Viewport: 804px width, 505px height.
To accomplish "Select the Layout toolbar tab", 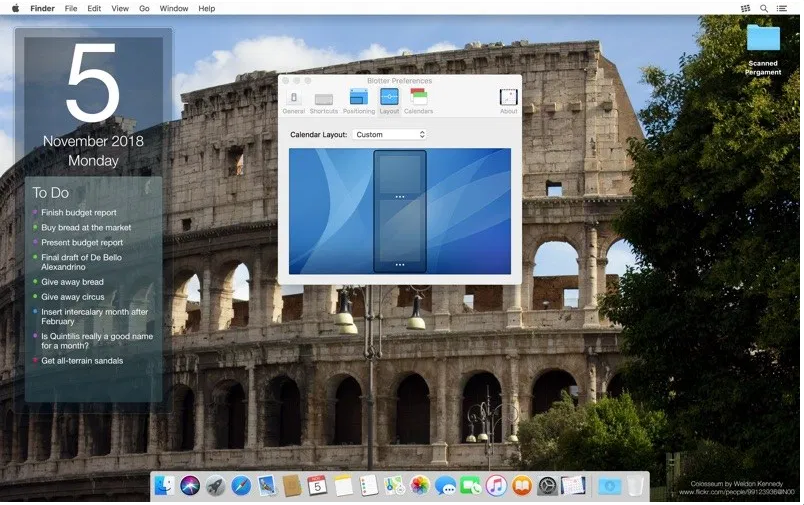I will click(x=389, y=100).
